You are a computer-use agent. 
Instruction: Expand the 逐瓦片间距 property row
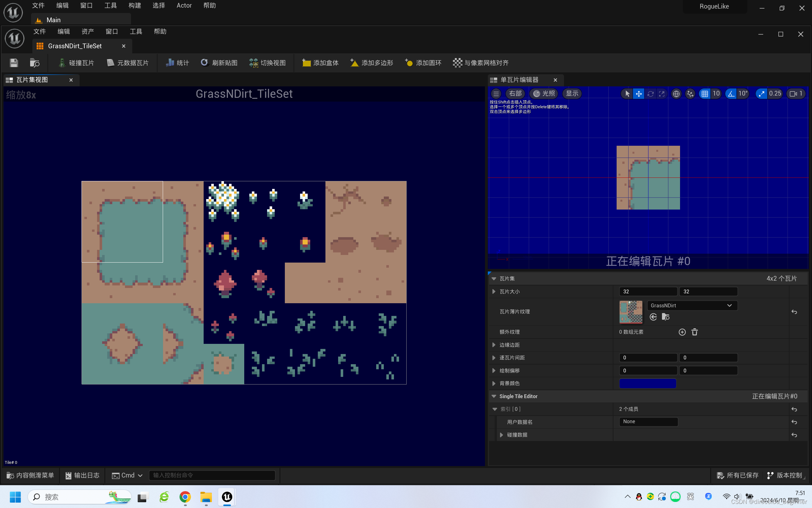click(494, 358)
